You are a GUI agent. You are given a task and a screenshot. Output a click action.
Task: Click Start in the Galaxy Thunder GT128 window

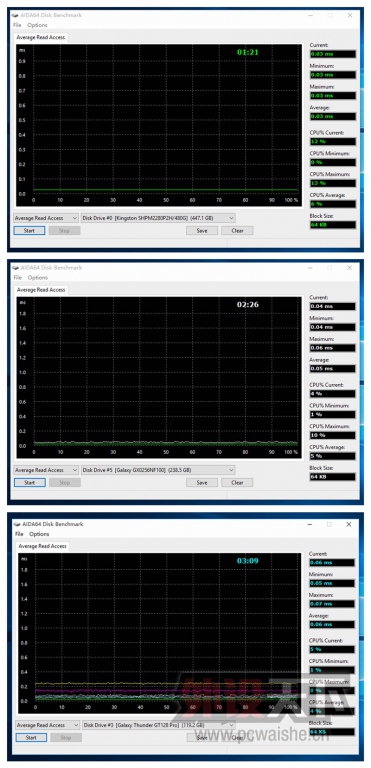click(x=31, y=738)
